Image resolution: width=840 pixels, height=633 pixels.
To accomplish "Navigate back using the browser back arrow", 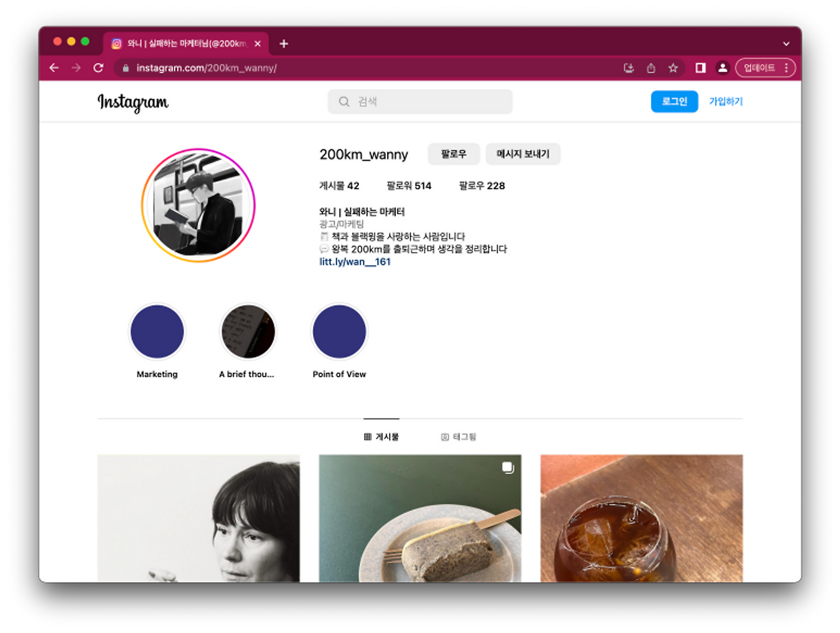I will 54,68.
